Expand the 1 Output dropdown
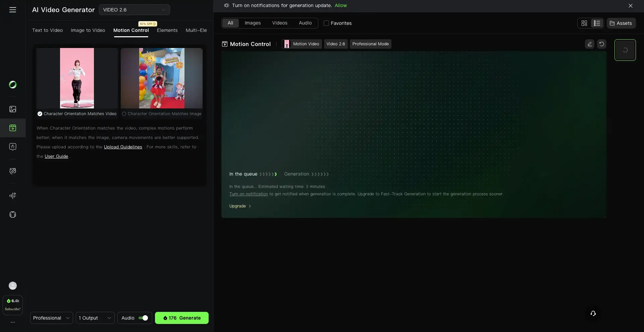 pos(95,318)
